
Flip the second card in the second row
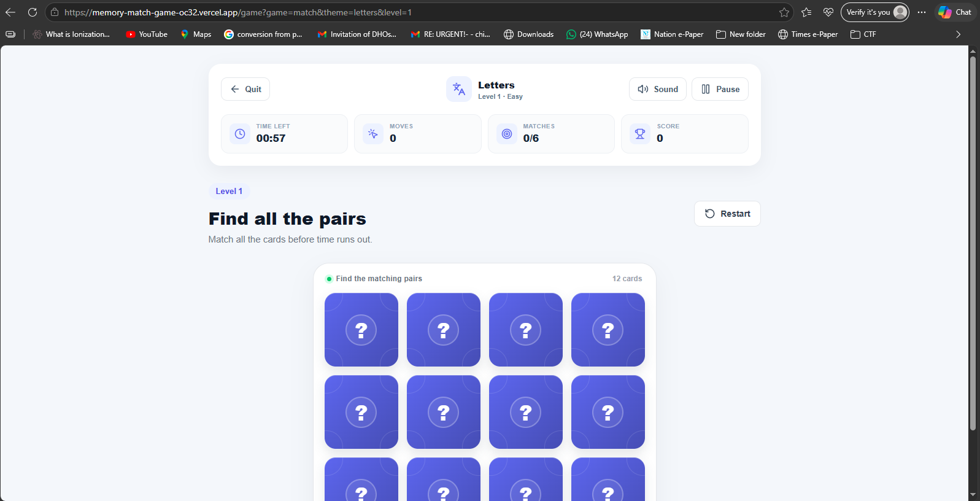(x=444, y=412)
